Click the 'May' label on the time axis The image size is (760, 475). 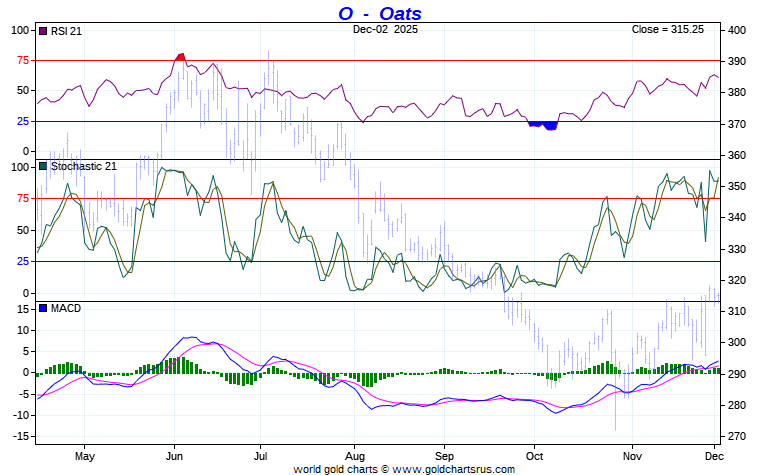[84, 453]
